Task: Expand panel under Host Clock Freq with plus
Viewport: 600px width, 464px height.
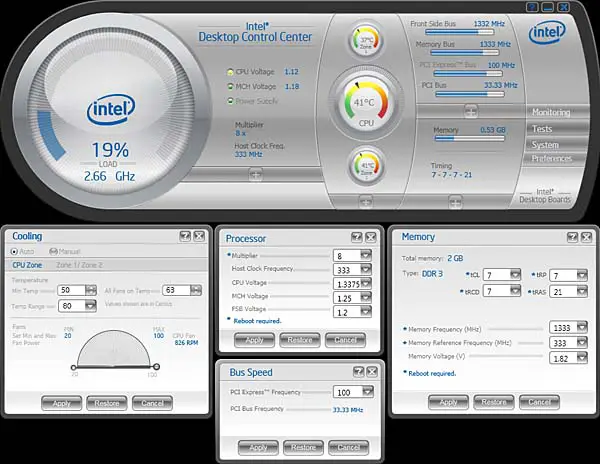Action: 255,174
